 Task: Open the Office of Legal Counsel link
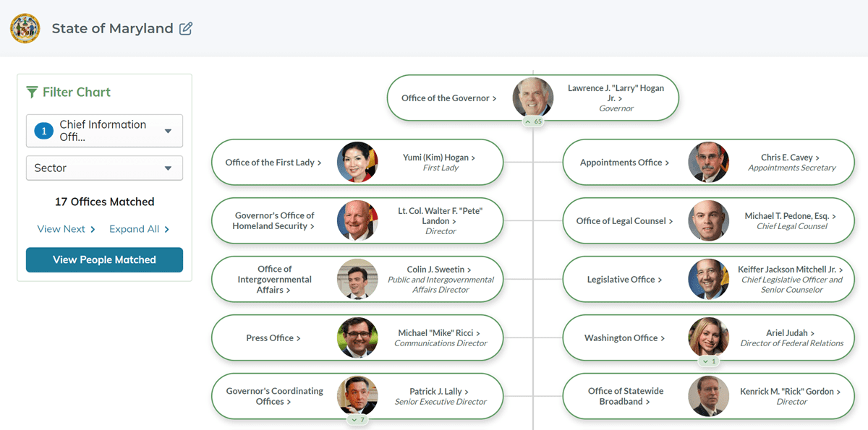click(x=624, y=220)
